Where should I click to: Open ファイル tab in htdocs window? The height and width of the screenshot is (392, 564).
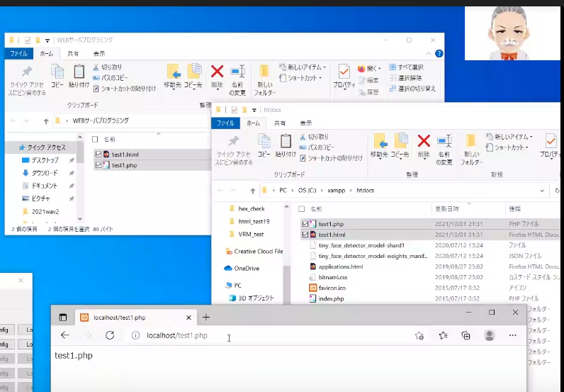[225, 123]
